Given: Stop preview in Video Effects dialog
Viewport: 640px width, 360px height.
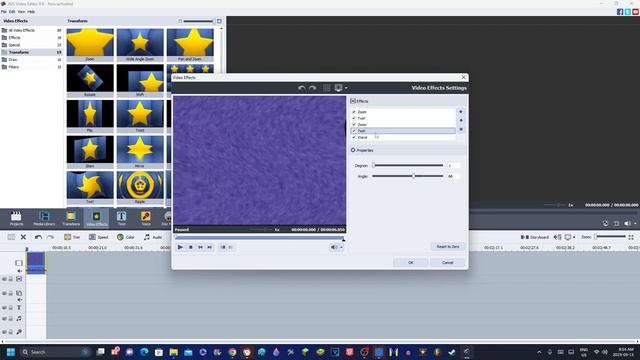Looking at the screenshot, I should [191, 247].
